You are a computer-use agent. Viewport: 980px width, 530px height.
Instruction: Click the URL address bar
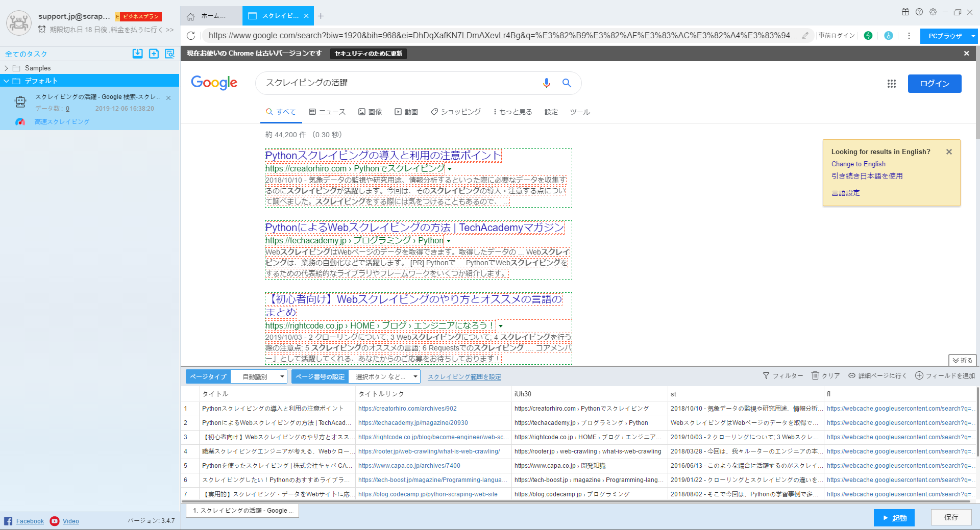click(x=503, y=36)
